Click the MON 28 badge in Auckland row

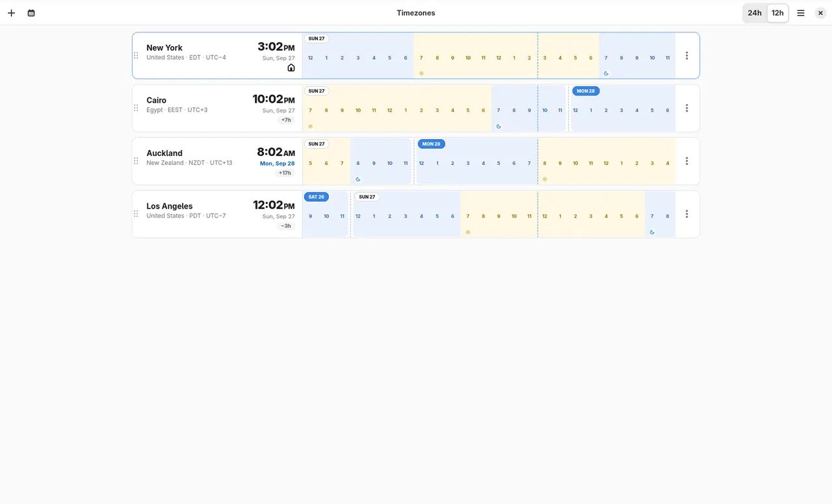[431, 144]
